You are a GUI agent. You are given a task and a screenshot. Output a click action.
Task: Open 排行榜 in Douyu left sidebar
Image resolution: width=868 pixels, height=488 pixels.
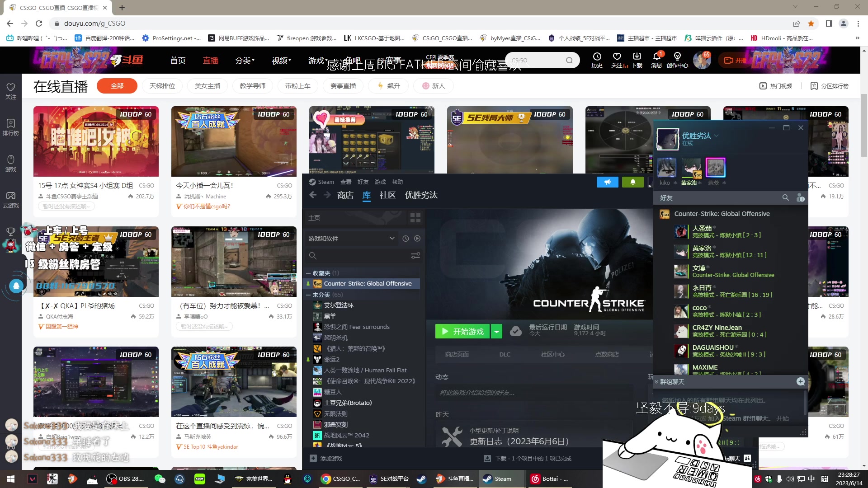coord(11,127)
